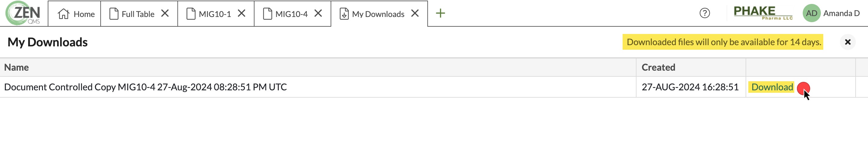Open help via question mark icon
The image size is (868, 154).
click(704, 13)
